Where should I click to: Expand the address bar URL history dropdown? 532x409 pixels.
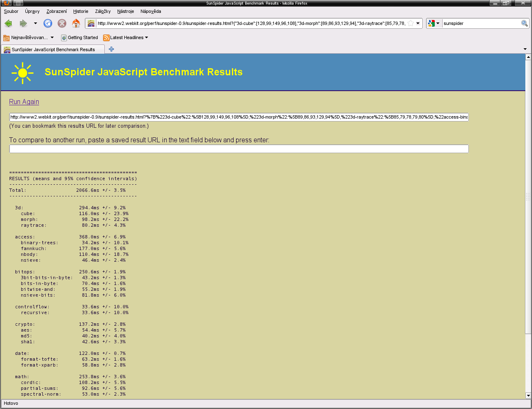tap(418, 23)
